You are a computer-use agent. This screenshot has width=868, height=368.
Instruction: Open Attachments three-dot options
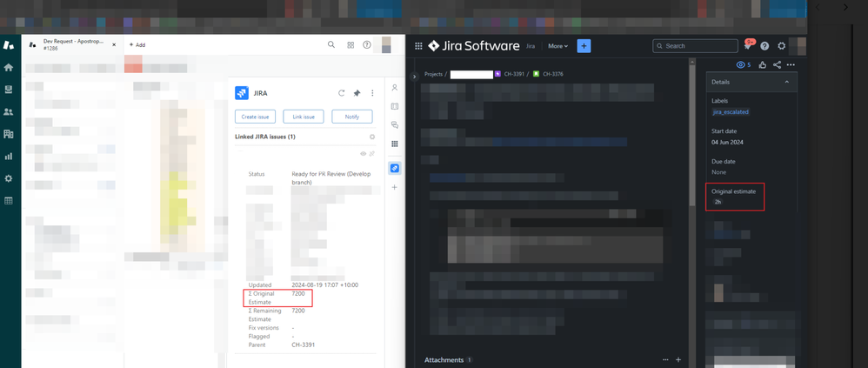click(x=665, y=359)
